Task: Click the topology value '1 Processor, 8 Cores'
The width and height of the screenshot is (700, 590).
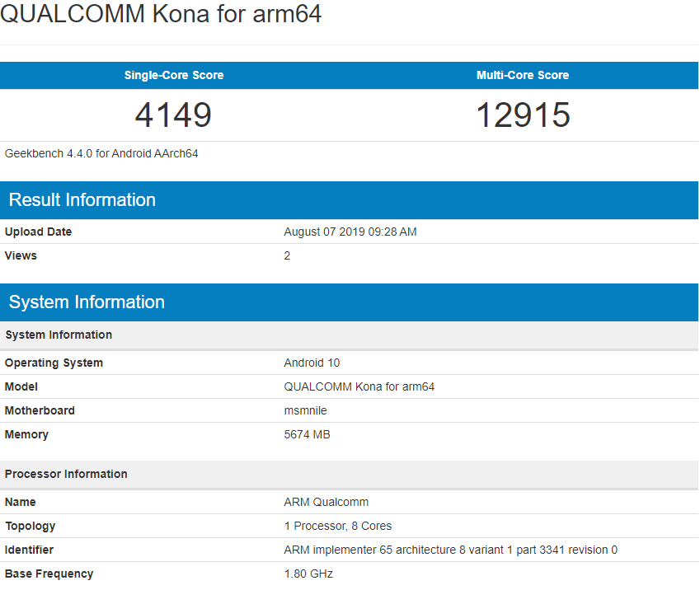Action: click(337, 527)
